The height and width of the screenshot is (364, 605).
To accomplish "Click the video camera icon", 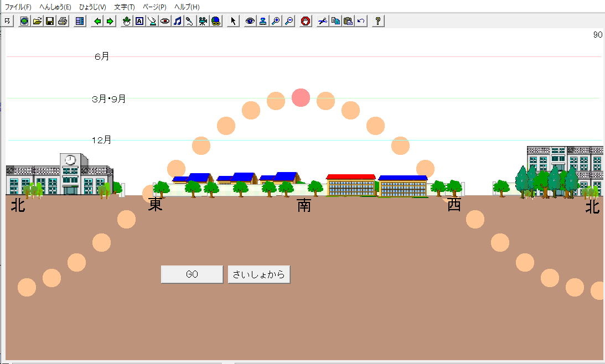I will pos(203,21).
